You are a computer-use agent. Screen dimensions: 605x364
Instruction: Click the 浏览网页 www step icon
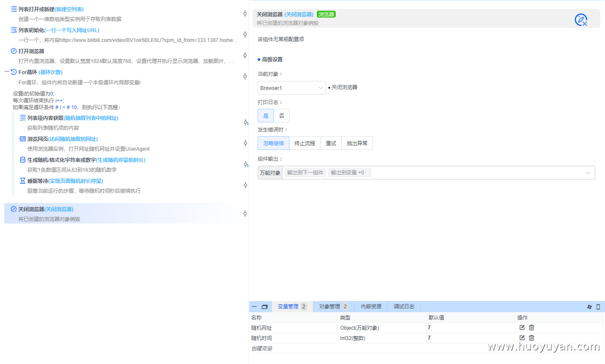click(23, 139)
